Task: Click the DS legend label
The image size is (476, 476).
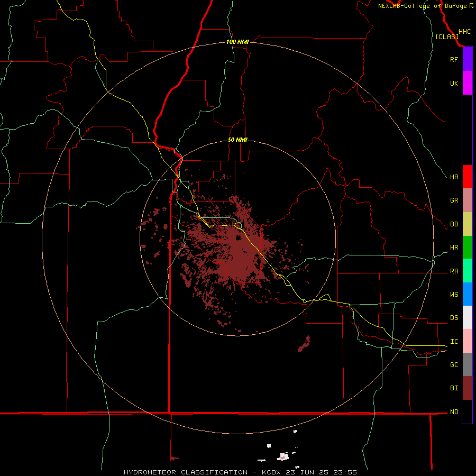Action: pos(454,317)
